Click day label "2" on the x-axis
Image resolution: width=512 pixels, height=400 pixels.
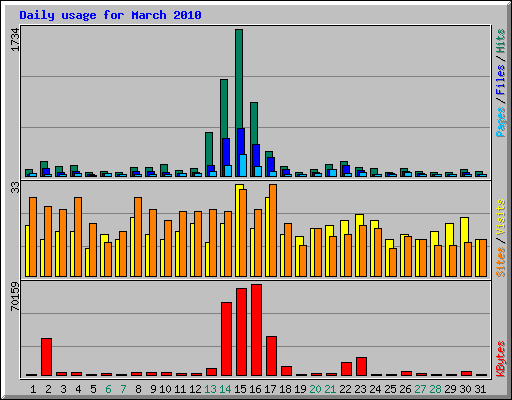click(48, 389)
